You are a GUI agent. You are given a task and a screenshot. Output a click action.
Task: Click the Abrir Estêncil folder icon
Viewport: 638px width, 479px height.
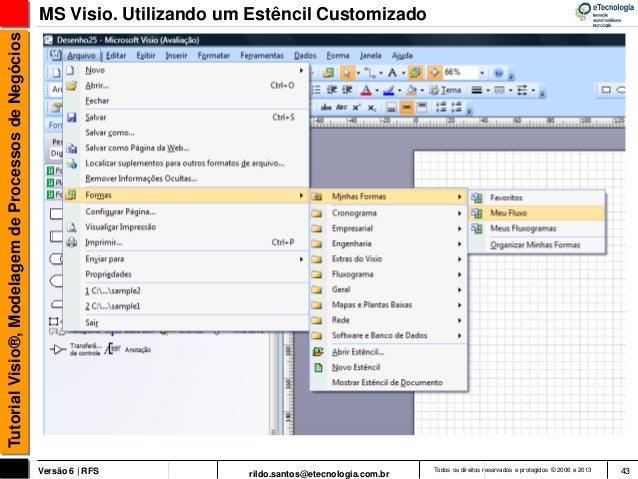(x=318, y=352)
